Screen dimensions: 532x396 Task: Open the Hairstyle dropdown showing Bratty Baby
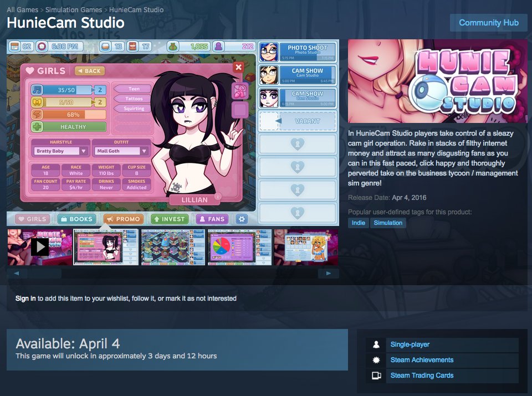[60, 151]
